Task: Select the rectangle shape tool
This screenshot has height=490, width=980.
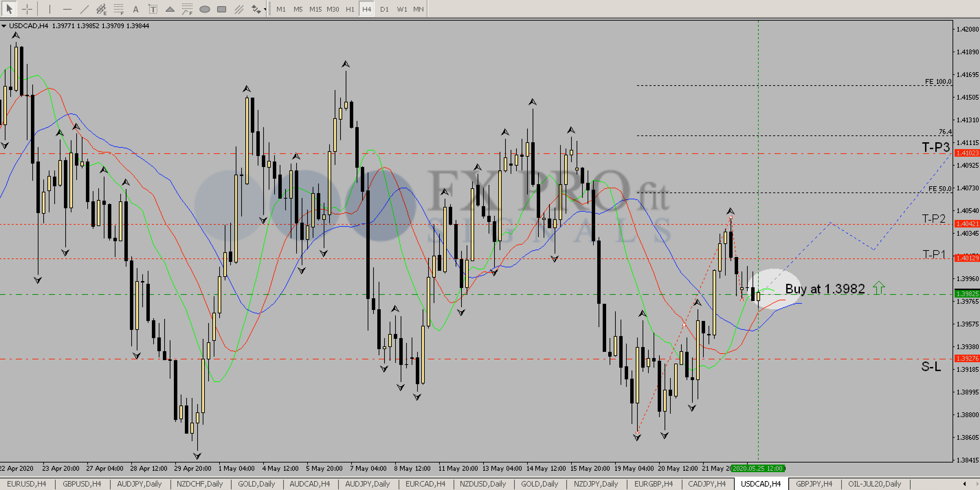Action: point(221,9)
